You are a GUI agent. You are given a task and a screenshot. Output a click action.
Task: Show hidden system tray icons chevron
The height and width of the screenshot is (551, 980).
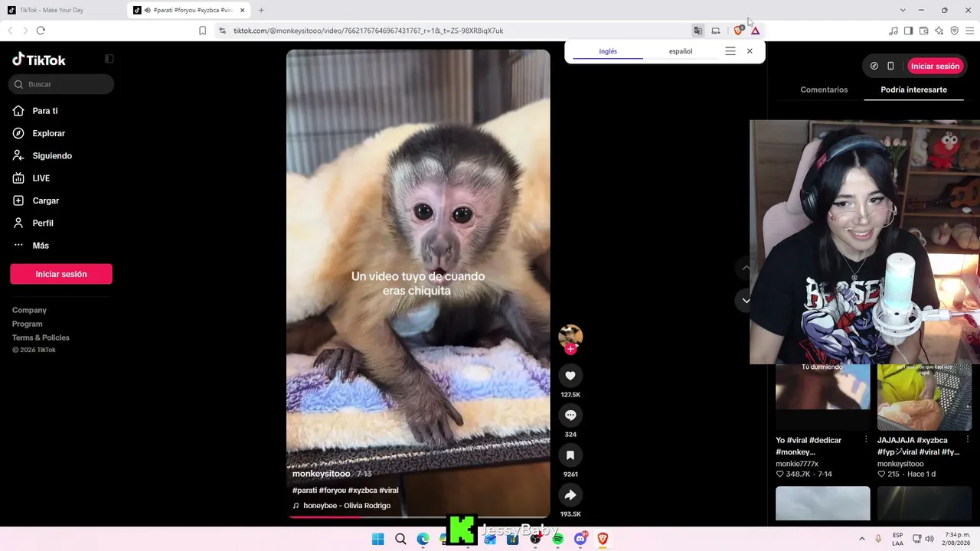tap(861, 539)
